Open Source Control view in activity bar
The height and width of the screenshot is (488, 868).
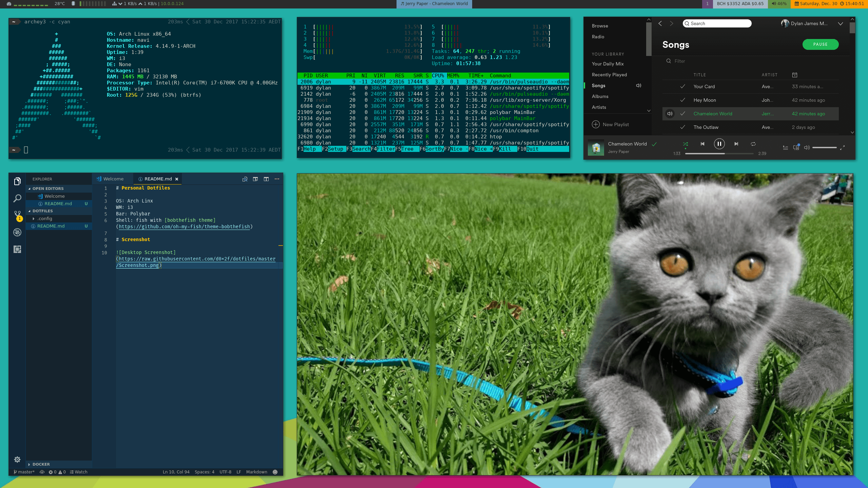(x=17, y=215)
